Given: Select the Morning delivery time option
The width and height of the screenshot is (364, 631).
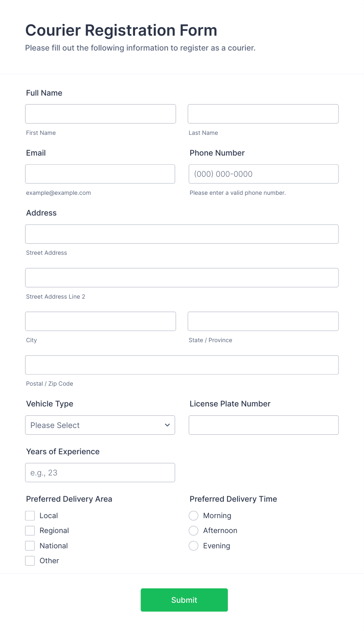Looking at the screenshot, I should [x=193, y=515].
